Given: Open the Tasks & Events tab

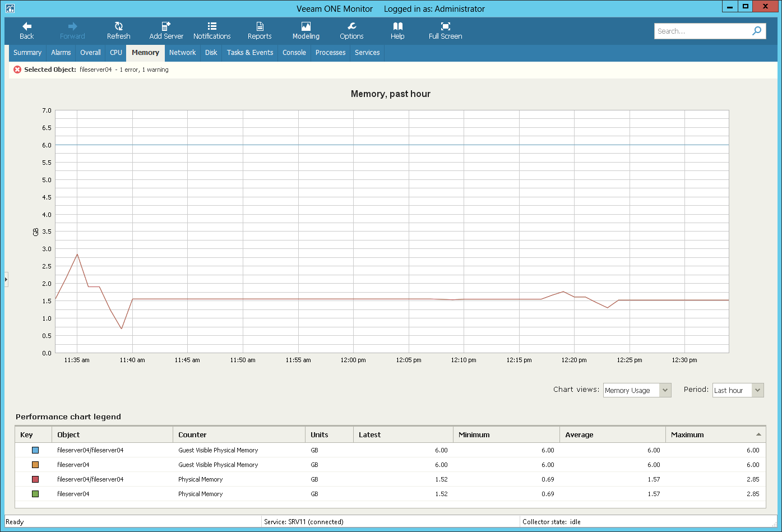Looking at the screenshot, I should point(250,53).
